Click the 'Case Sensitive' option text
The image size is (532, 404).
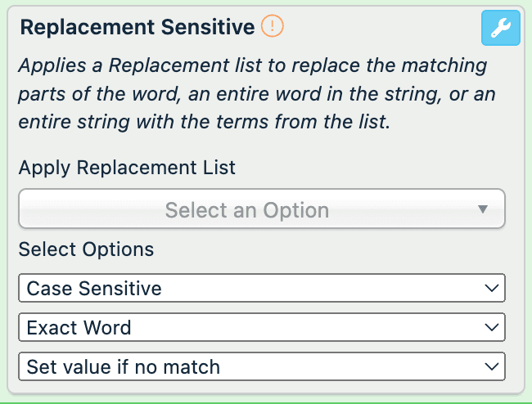[x=94, y=288]
